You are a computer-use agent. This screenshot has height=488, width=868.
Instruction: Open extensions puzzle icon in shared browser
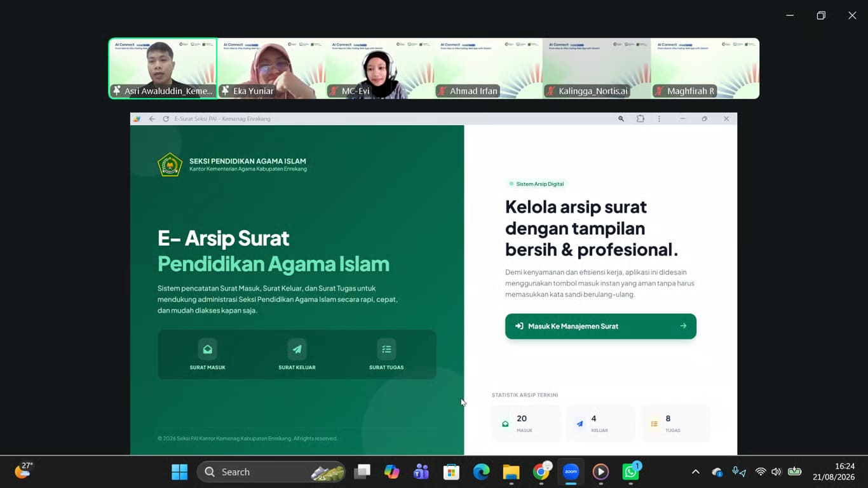pos(641,119)
